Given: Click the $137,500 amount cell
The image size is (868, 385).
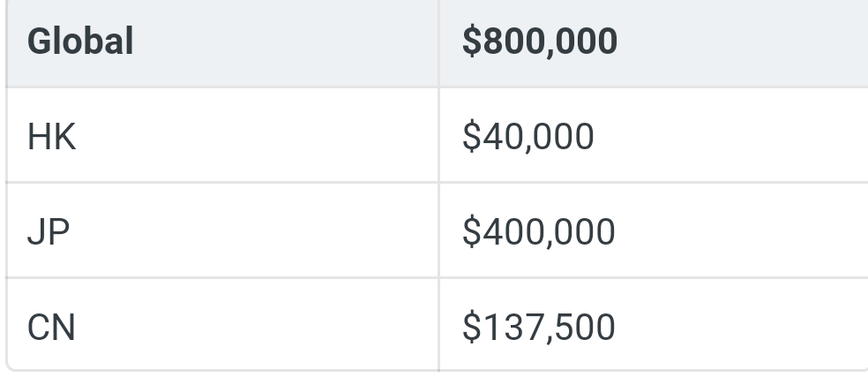Looking at the screenshot, I should 654,325.
